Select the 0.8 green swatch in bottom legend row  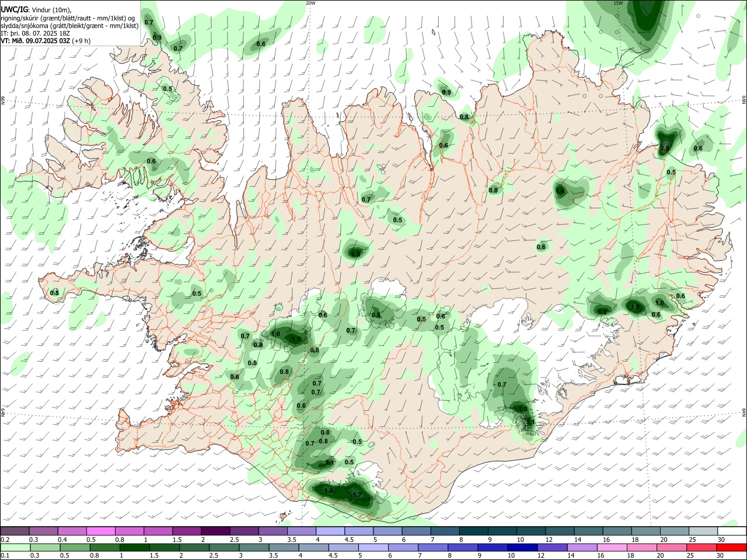104,548
